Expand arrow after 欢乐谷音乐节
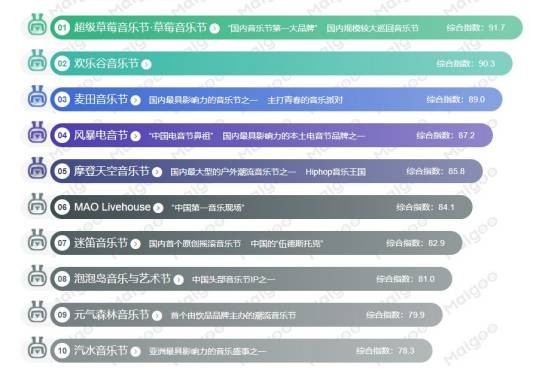536x371 pixels. pos(146,64)
